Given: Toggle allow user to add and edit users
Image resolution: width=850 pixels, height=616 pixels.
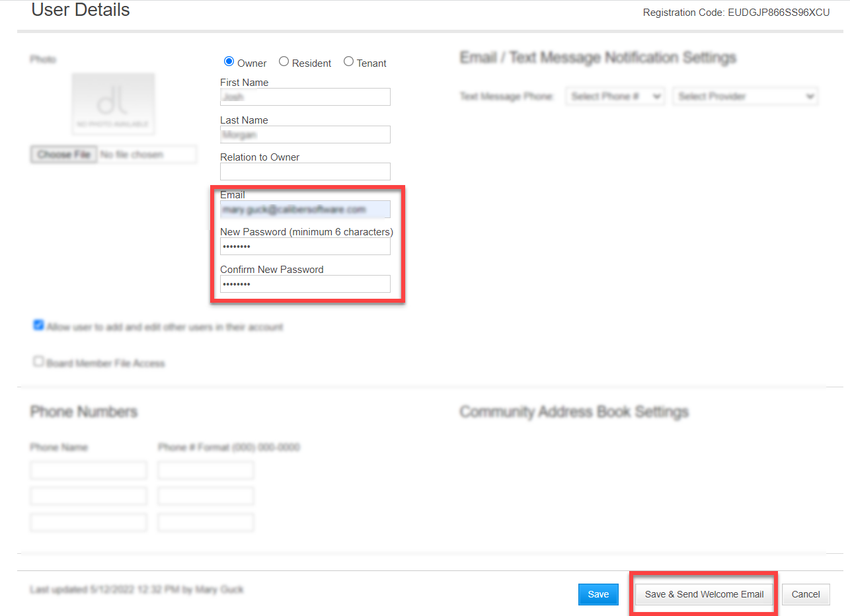Looking at the screenshot, I should 38,326.
